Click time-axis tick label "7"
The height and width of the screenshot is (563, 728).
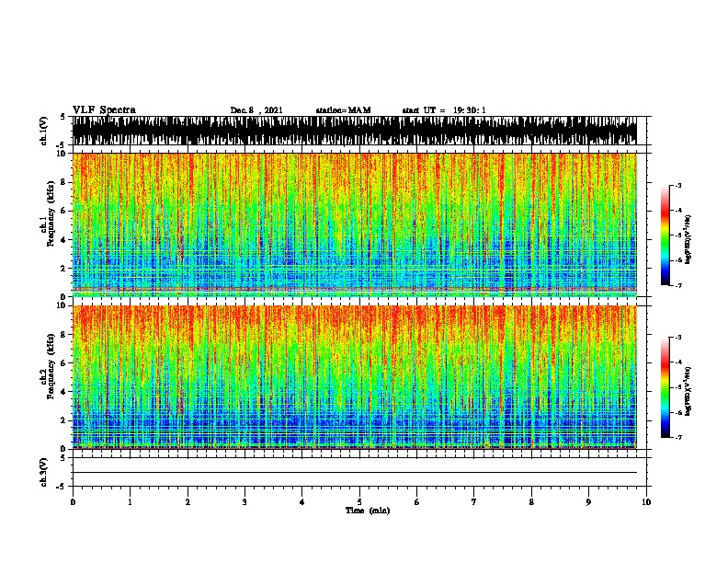click(x=474, y=502)
